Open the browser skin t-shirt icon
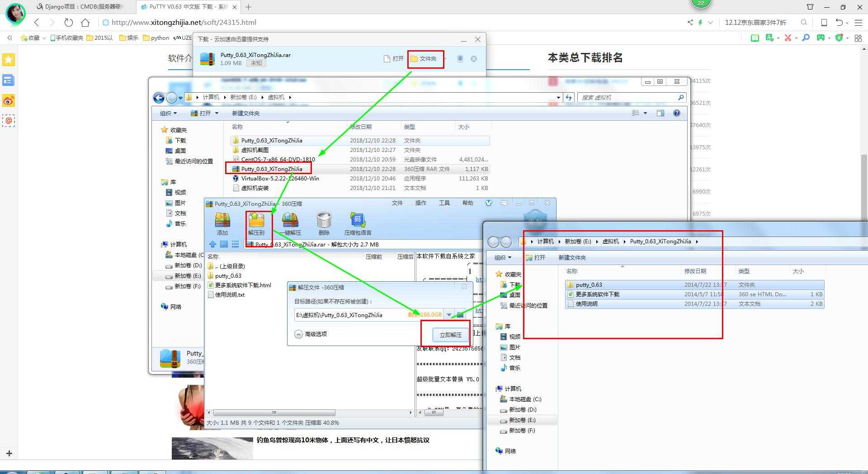Viewport: 868px width, 474px height. tap(810, 7)
